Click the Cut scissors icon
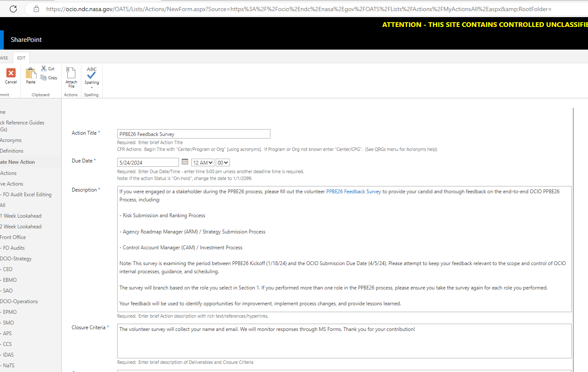Screen dimensions: 588x372 point(44,68)
